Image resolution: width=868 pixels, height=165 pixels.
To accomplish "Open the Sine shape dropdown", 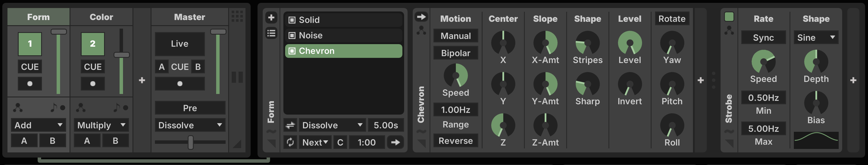I will click(x=816, y=37).
